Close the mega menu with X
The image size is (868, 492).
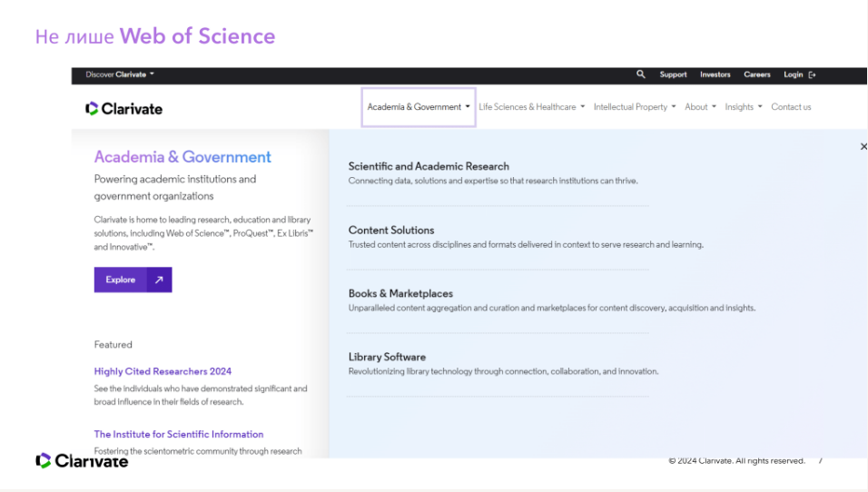coord(863,146)
